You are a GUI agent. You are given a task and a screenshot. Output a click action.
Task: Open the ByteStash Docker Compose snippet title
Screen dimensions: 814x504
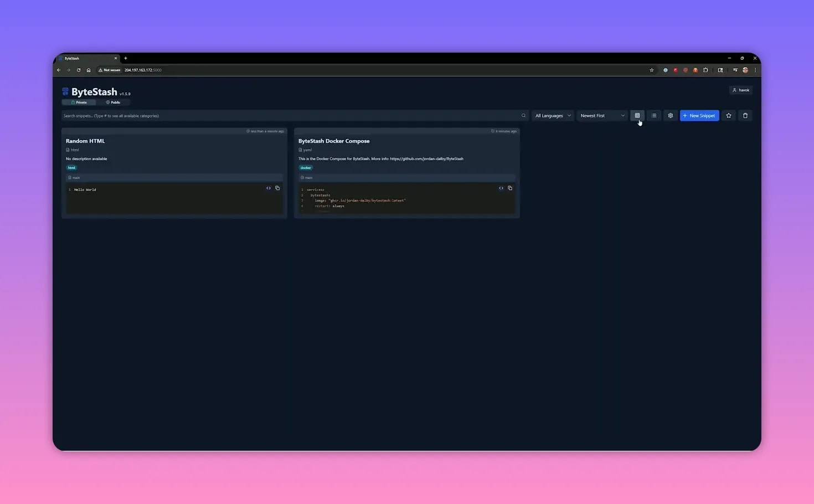[334, 141]
